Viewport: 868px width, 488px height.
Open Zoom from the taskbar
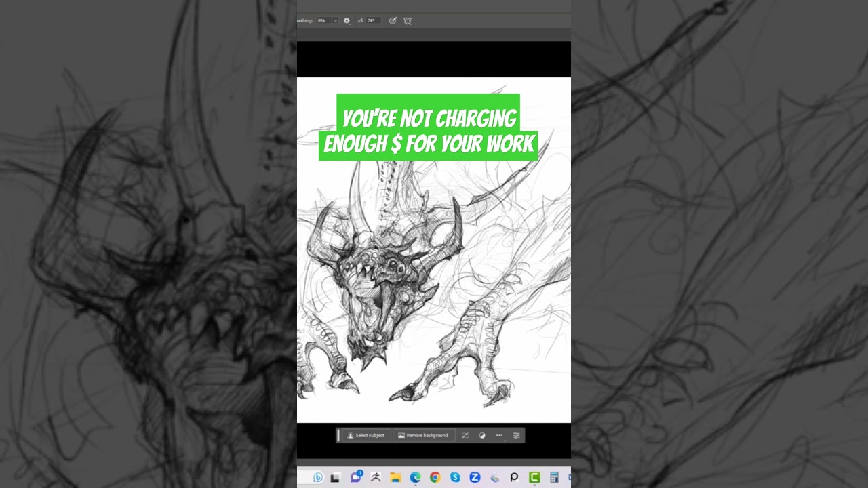coord(475,478)
